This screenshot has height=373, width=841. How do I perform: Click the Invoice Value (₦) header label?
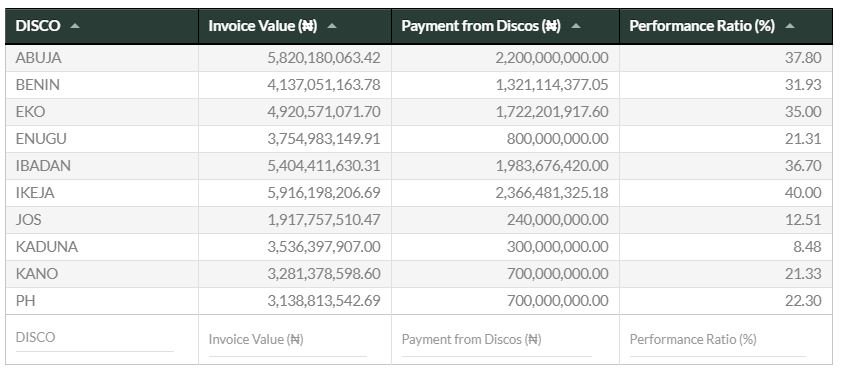(262, 26)
